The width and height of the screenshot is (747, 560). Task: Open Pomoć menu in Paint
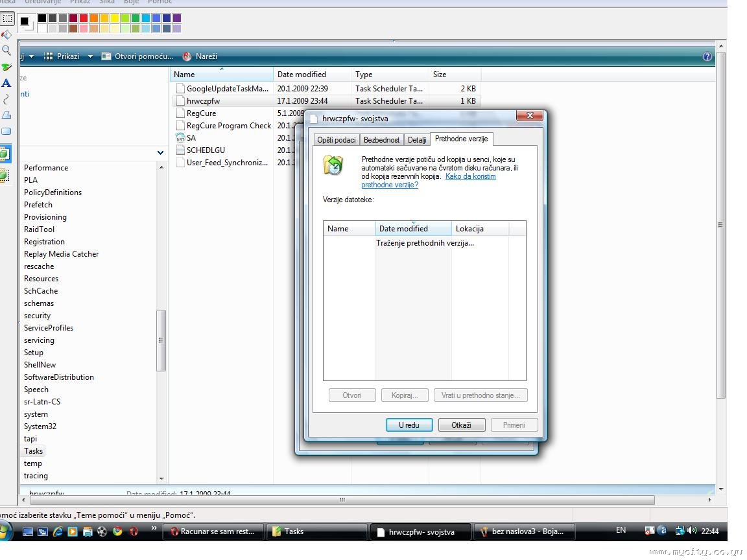pyautogui.click(x=160, y=2)
